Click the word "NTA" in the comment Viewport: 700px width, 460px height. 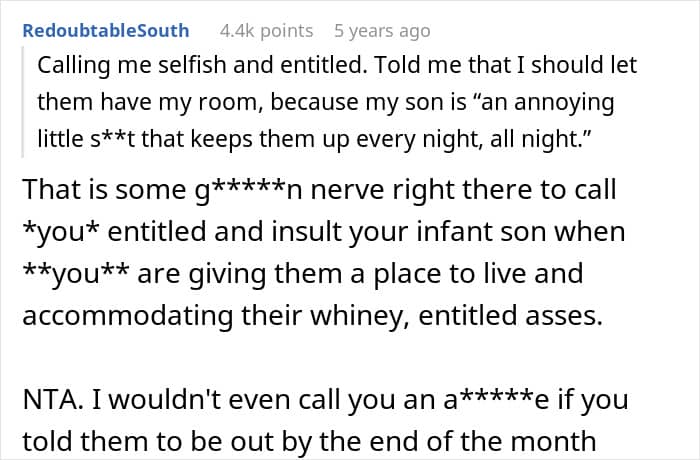46,399
